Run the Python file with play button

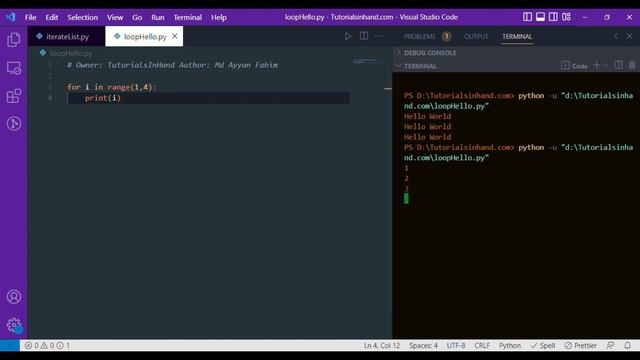click(x=348, y=36)
